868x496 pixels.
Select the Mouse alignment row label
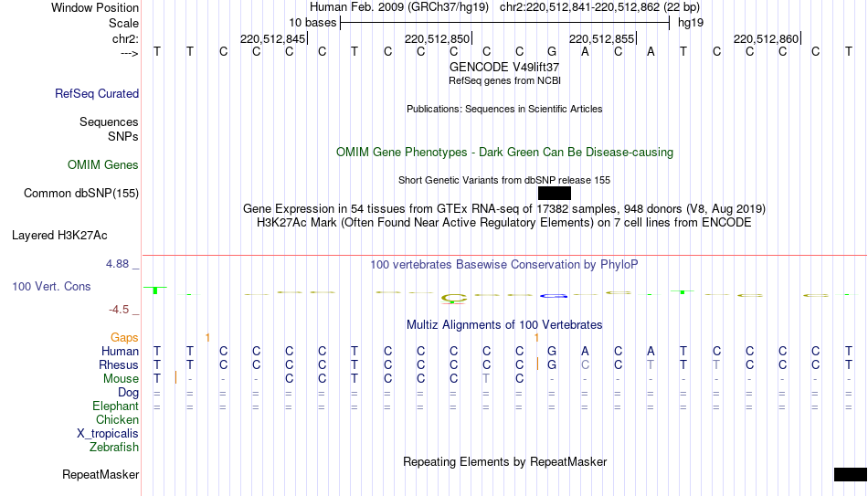click(122, 379)
